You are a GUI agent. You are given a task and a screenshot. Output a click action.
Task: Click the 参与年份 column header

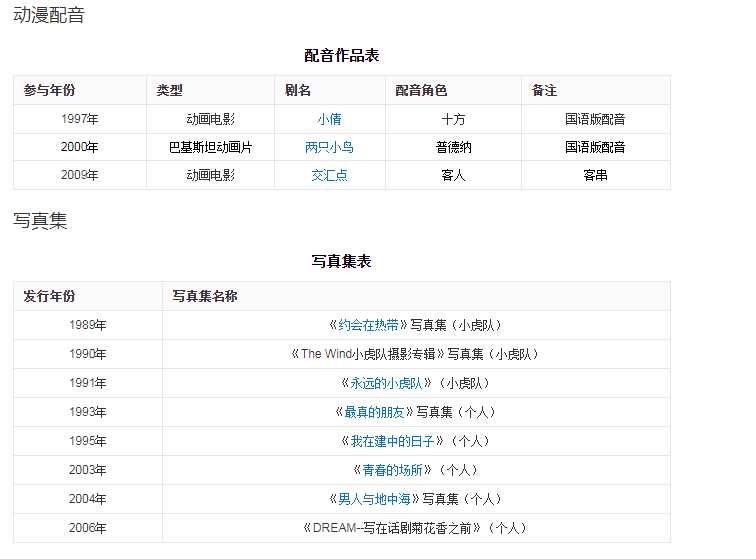(x=50, y=91)
